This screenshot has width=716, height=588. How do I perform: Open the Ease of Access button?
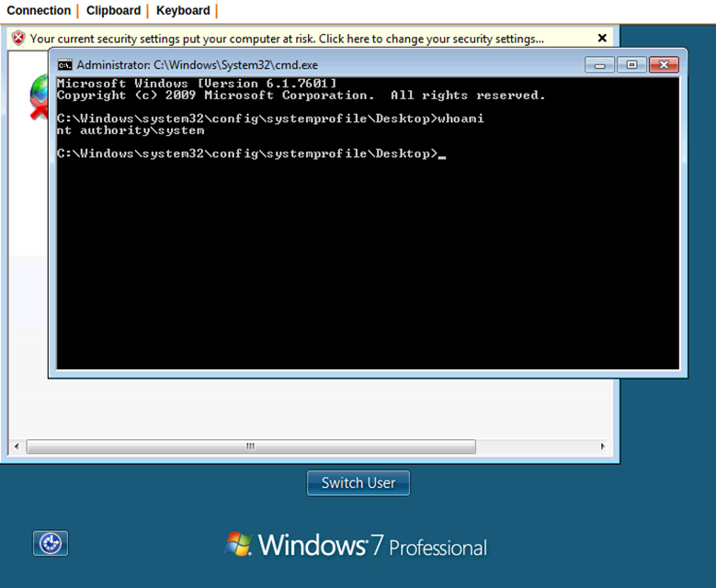(51, 543)
